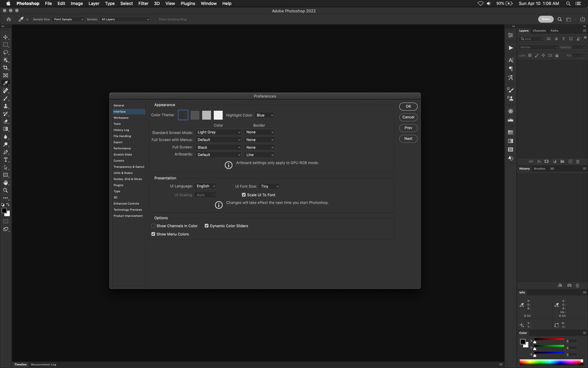The image size is (588, 368).
Task: Select the Move tool
Action: pos(6,37)
